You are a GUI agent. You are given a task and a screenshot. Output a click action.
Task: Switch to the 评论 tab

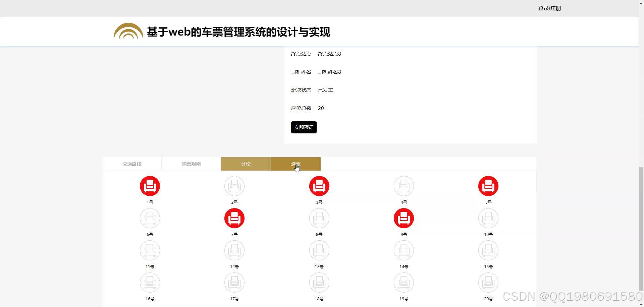[246, 164]
